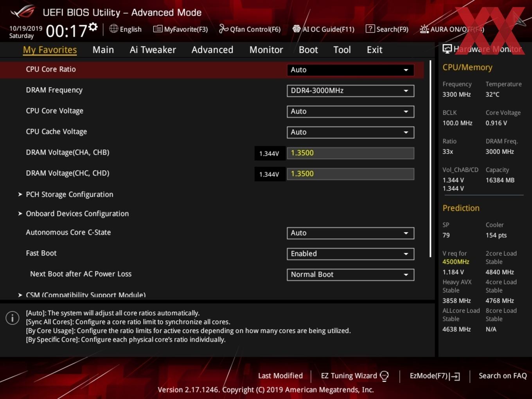The height and width of the screenshot is (399, 532).
Task: Switch to Boot tab
Action: 308,50
